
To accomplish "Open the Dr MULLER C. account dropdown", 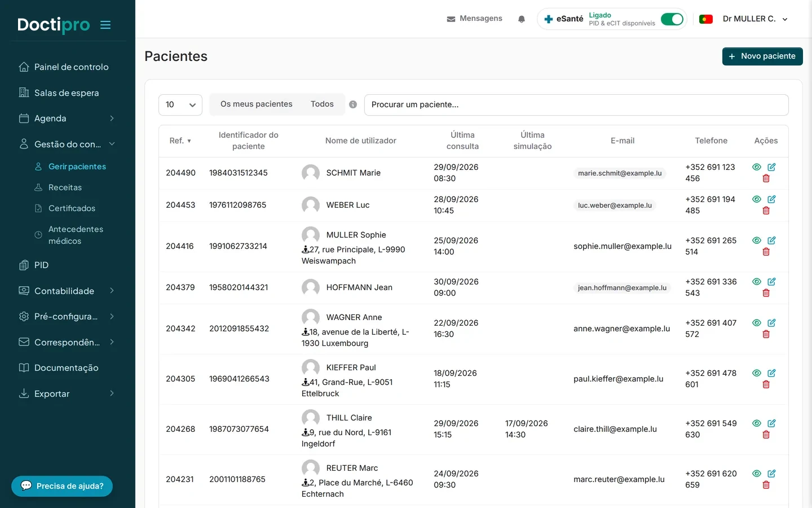I will pos(755,19).
